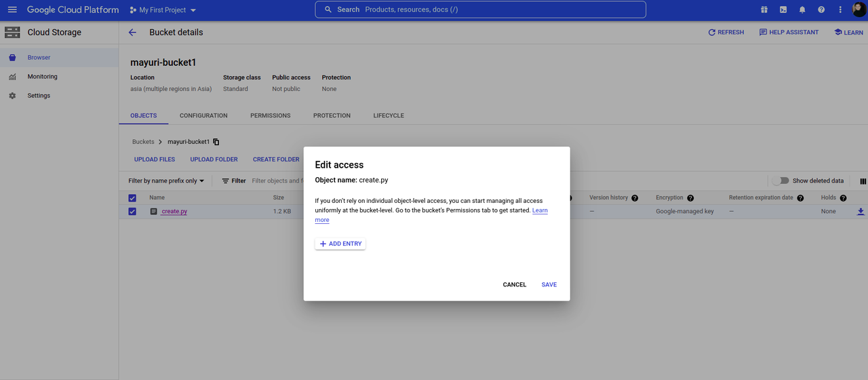Toggle the select-all header checkbox
Image resolution: width=868 pixels, height=380 pixels.
[x=132, y=198]
